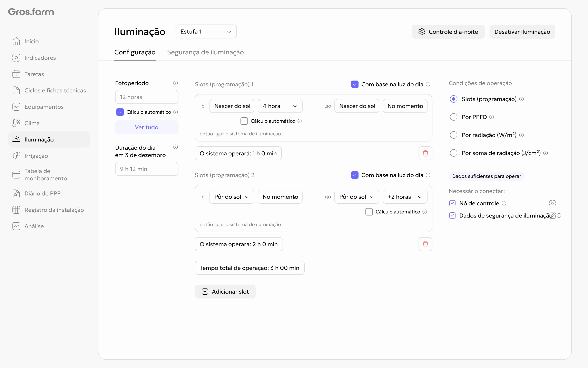588x368 pixels.
Task: Open slot 2 start Pôr do sol dropdown
Action: pos(232,197)
